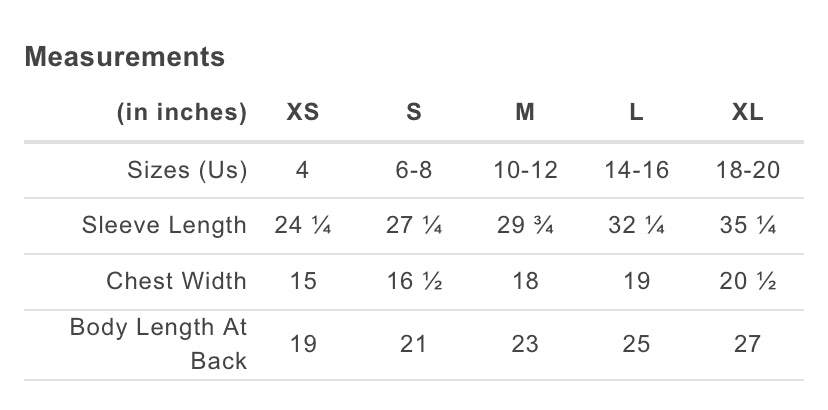
Task: Click the 16 ½ chest width value
Action: tap(414, 282)
